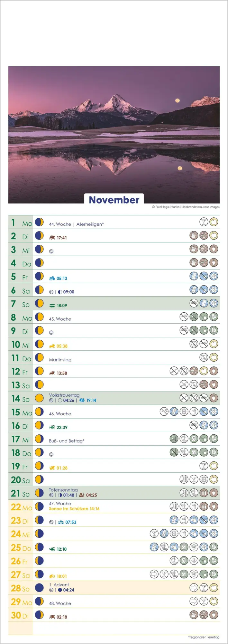
Task: Click the right arrow icon on 28 So
Action: click(x=194, y=588)
